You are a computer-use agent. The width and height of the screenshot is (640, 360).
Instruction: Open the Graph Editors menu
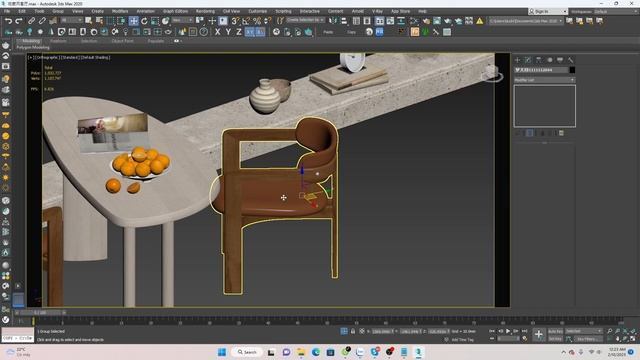176,11
